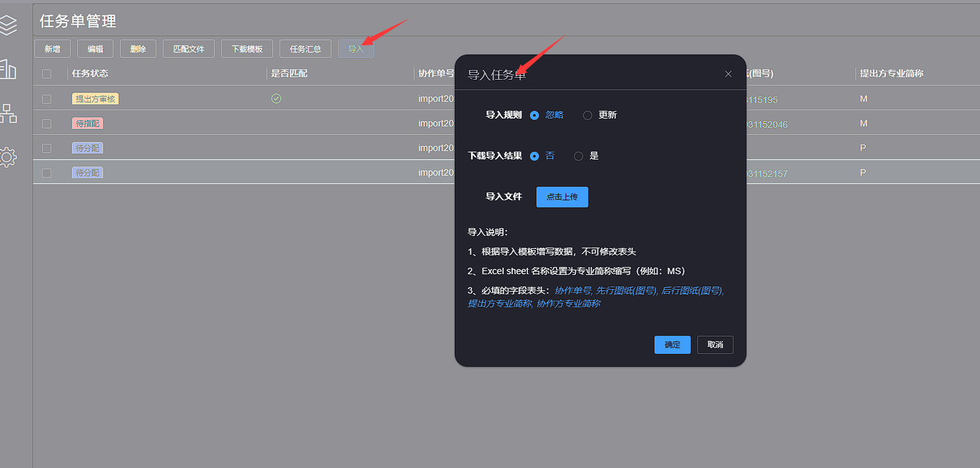Choose 是 for 下载导入结果
Screen dimensions: 980x468
(579, 156)
